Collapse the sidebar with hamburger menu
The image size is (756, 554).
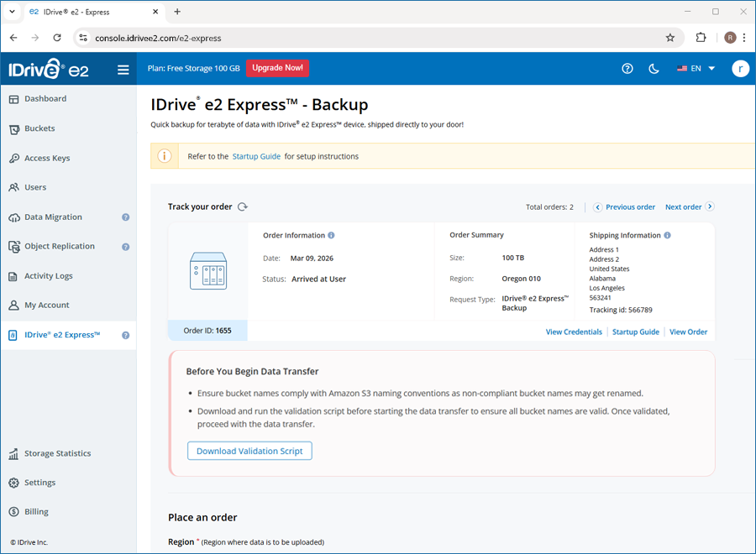coord(123,70)
